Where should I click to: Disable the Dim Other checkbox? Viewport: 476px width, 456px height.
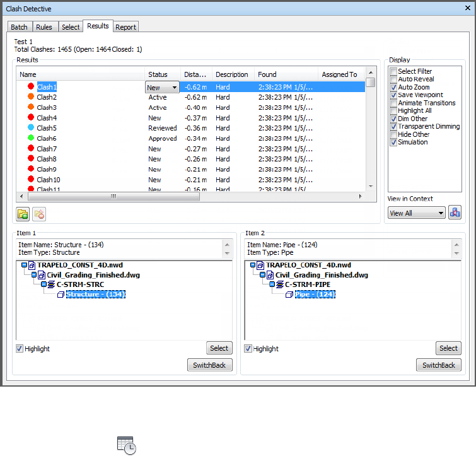393,119
